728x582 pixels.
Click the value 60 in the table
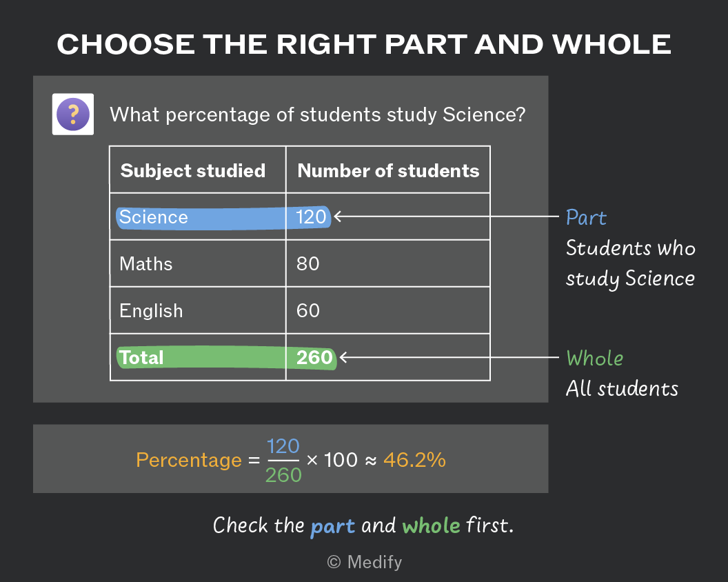point(308,310)
